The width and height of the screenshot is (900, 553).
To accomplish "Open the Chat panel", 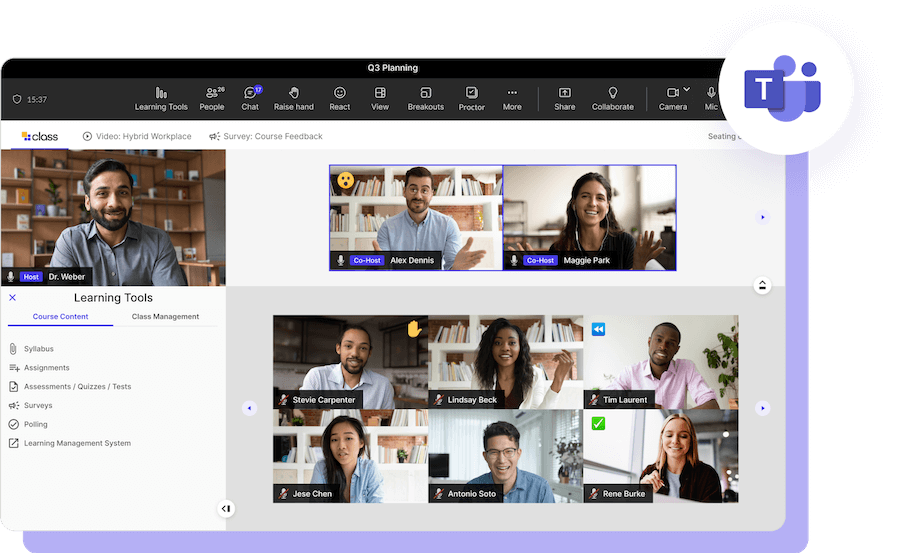I will point(250,98).
